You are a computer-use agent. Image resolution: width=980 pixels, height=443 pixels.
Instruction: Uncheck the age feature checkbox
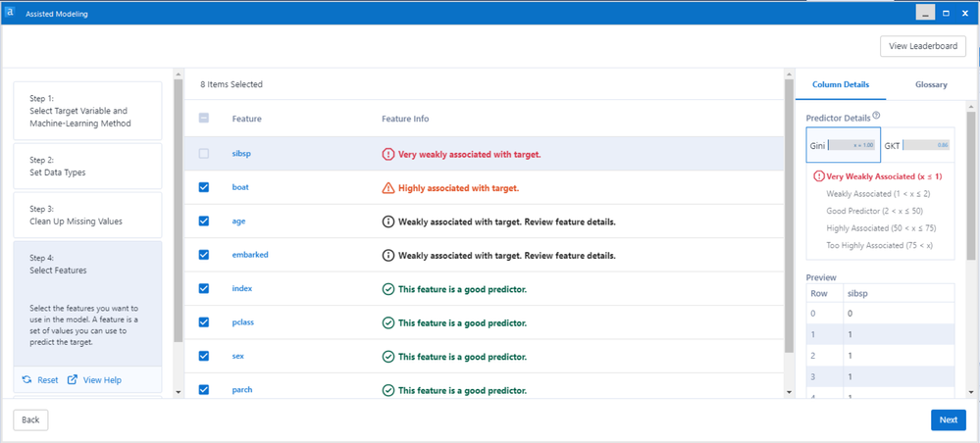pyautogui.click(x=204, y=221)
